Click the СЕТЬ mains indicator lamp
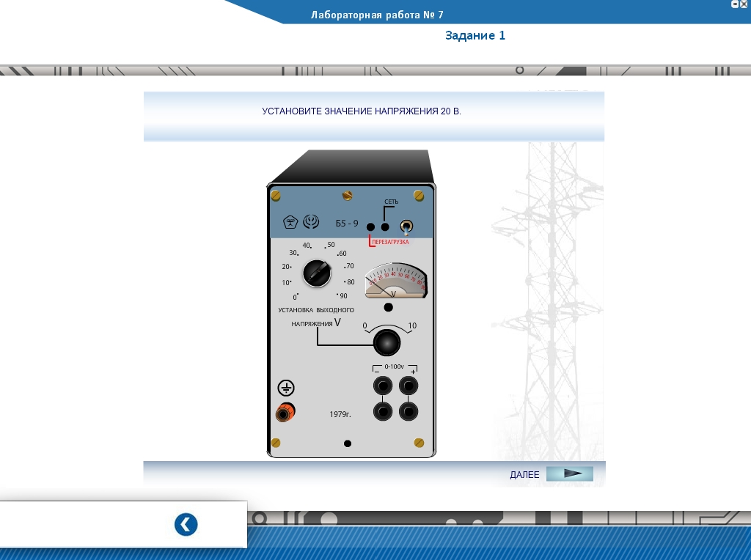This screenshot has height=560, width=751. click(x=386, y=227)
